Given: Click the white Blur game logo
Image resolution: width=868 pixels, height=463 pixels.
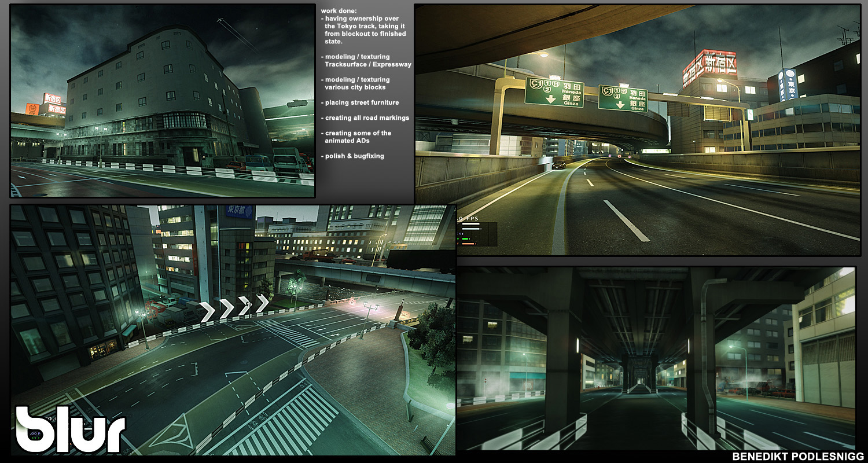Looking at the screenshot, I should [x=69, y=429].
